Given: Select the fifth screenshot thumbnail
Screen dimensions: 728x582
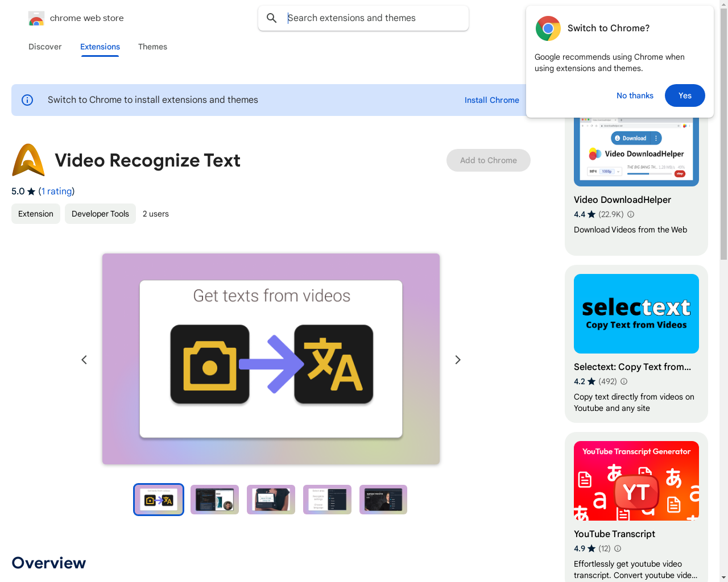Looking at the screenshot, I should (x=383, y=500).
